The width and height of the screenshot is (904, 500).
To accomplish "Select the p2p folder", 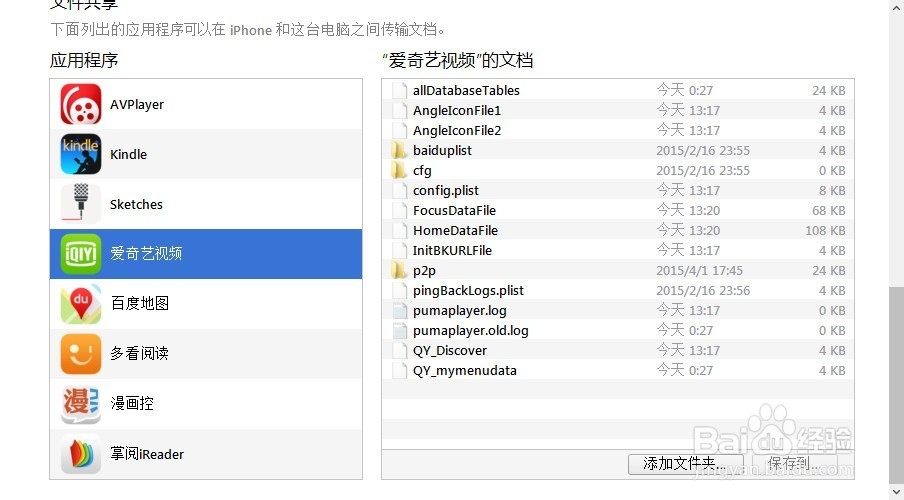I will 617,270.
